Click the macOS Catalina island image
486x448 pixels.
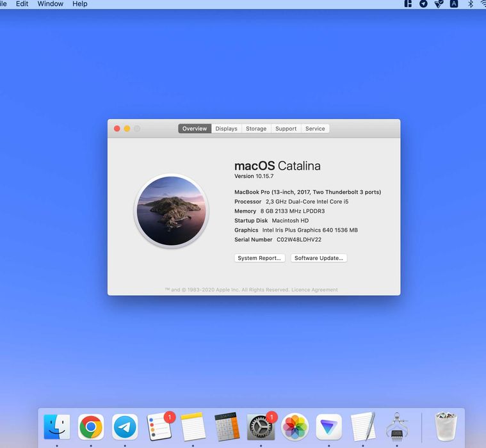pos(172,211)
